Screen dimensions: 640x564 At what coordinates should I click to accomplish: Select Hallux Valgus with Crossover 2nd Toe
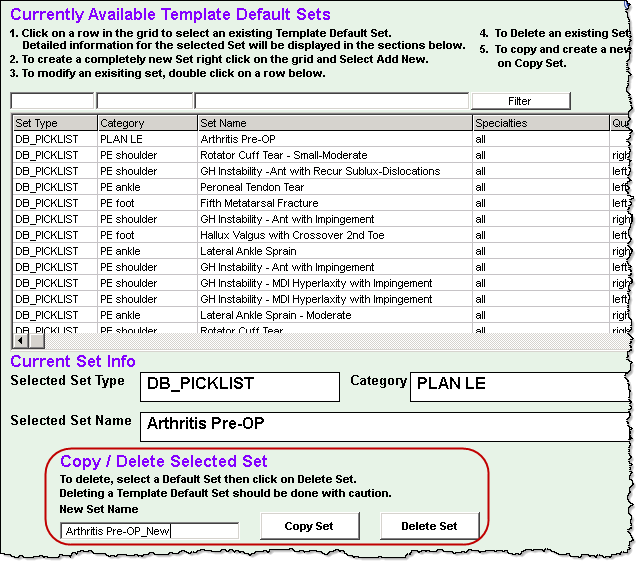pos(321,235)
